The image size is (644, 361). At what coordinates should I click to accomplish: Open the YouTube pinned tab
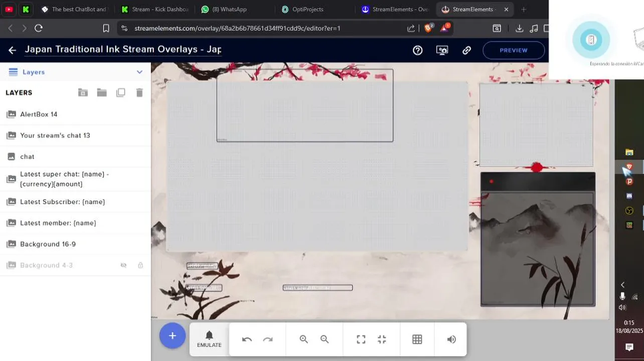pos(9,9)
